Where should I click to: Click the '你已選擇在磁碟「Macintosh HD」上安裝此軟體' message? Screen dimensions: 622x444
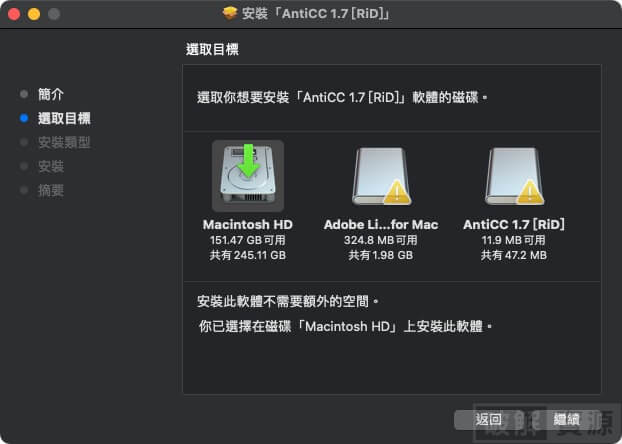tap(345, 327)
